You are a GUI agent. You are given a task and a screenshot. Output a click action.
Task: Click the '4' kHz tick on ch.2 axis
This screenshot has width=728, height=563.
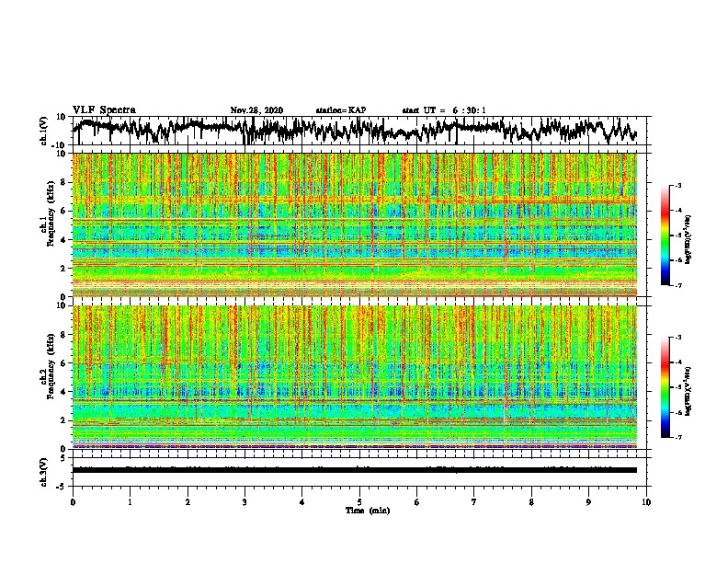pos(63,392)
